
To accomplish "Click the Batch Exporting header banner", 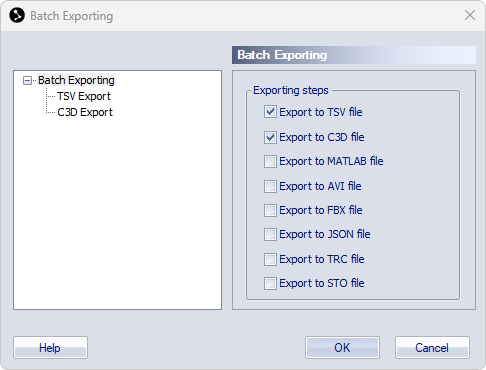I will [x=354, y=55].
